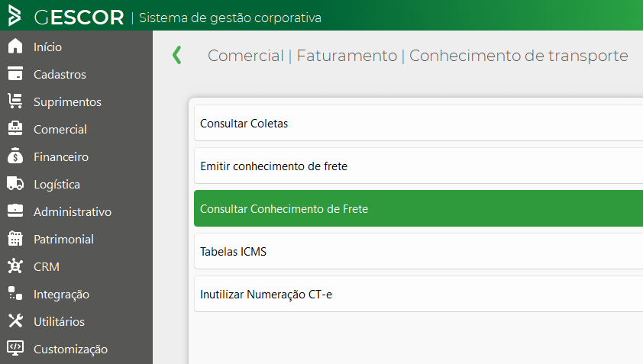
Task: Go back using the green chevron arrow
Action: 176,55
